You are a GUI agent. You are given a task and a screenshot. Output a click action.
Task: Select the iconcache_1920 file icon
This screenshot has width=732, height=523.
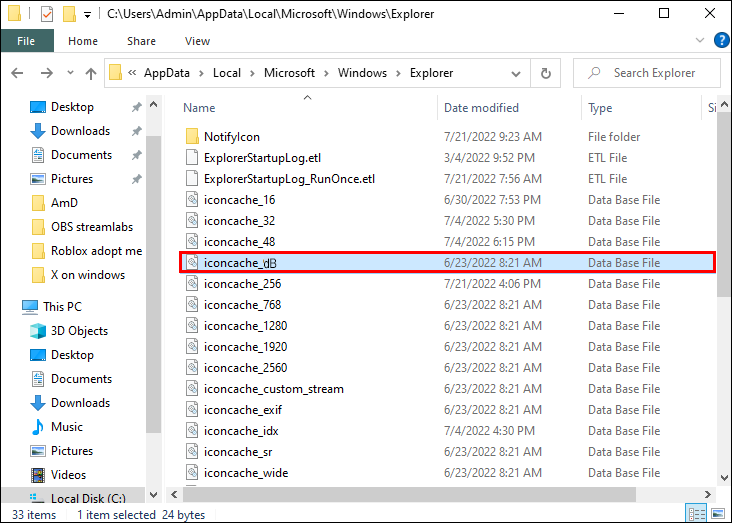tap(192, 346)
